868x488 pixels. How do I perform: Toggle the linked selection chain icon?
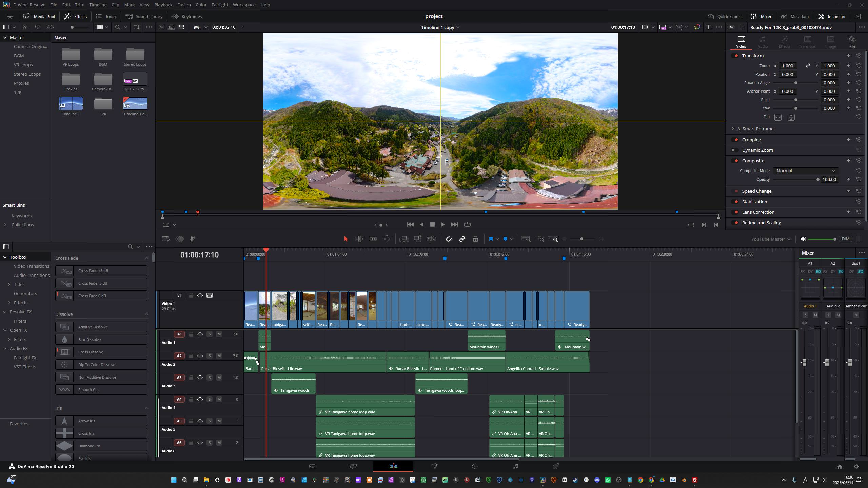point(462,239)
